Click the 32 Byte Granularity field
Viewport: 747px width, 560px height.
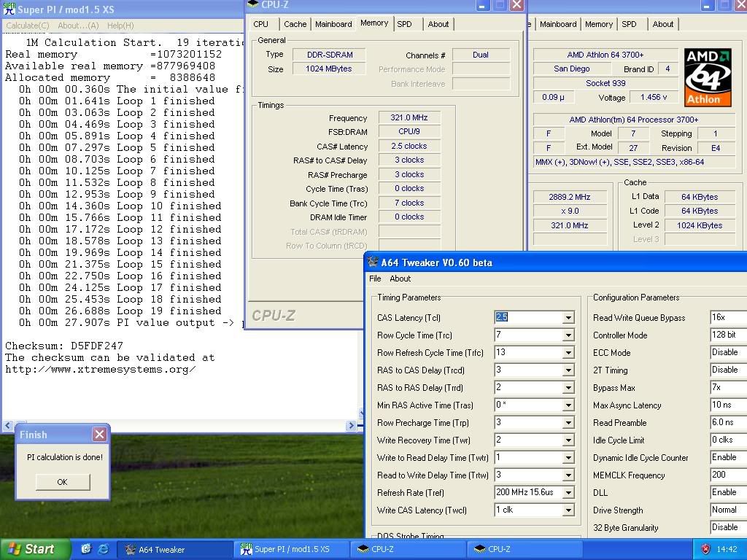729,528
